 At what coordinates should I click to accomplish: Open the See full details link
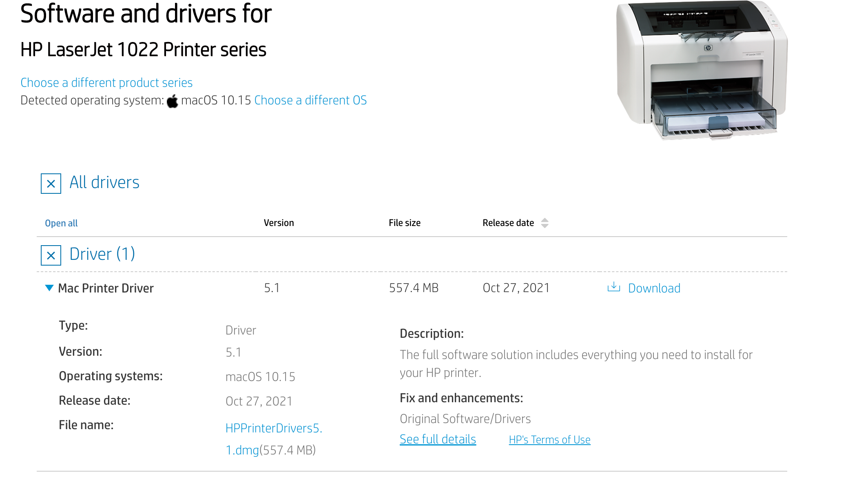(438, 439)
